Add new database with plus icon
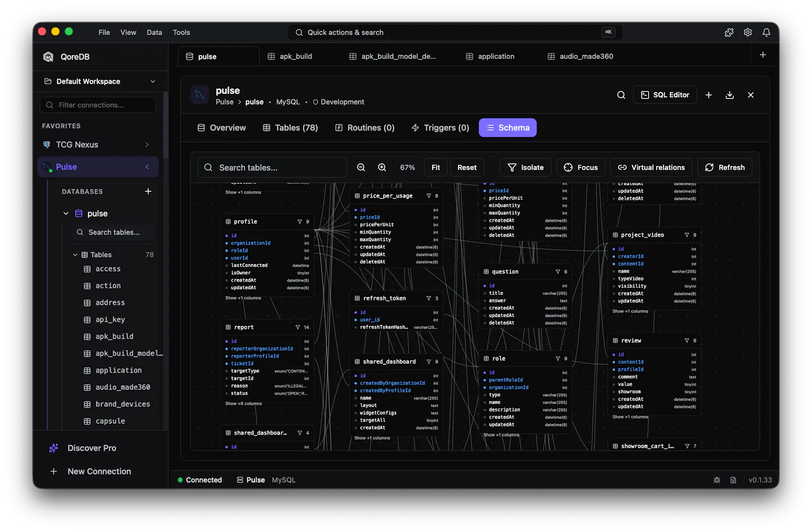812x532 pixels. point(148,191)
